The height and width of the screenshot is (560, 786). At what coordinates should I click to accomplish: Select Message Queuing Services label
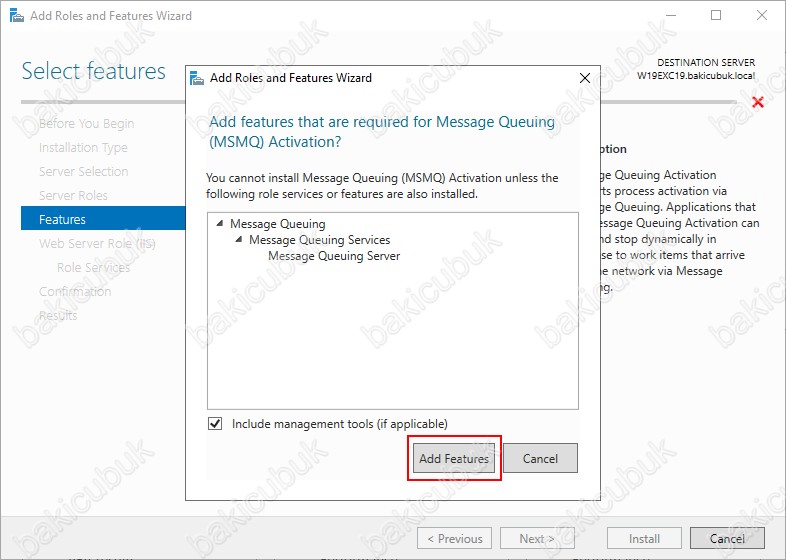(319, 240)
